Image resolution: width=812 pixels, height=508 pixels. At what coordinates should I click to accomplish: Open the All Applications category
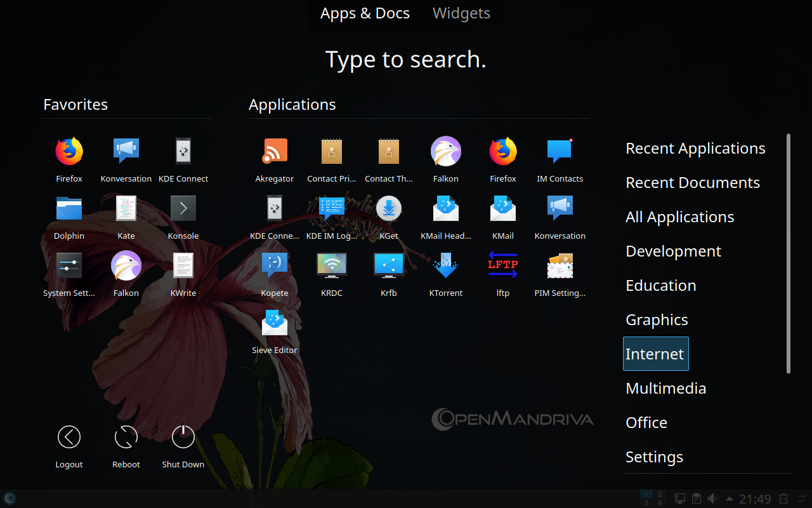click(679, 217)
